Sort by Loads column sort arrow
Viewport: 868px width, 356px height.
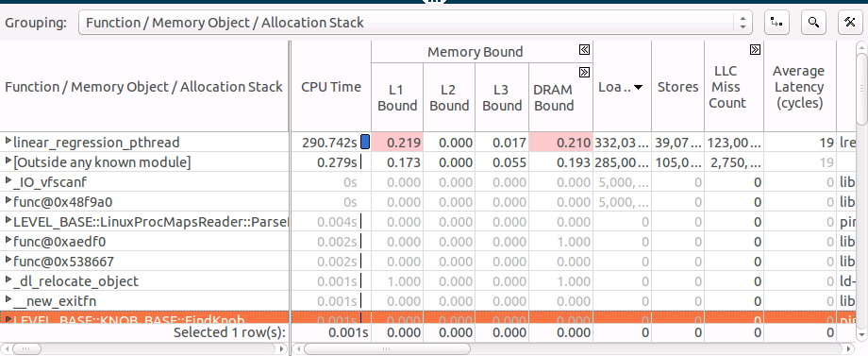638,88
